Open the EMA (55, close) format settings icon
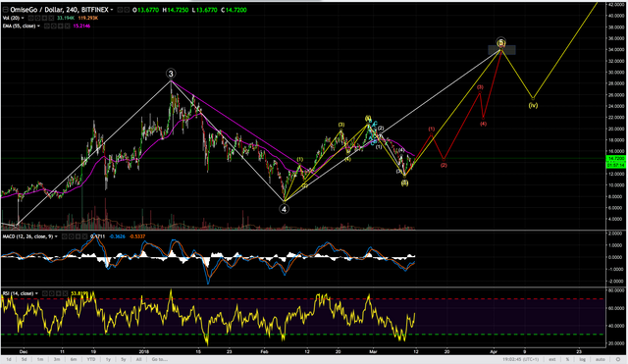The height and width of the screenshot is (364, 628). coord(54,26)
